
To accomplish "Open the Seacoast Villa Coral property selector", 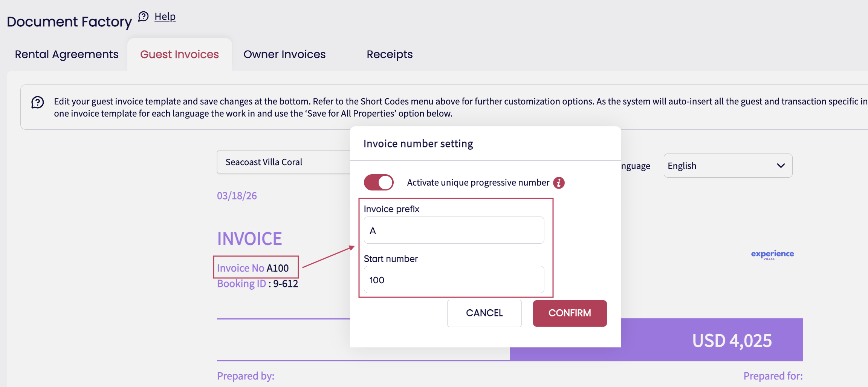I will tap(283, 162).
